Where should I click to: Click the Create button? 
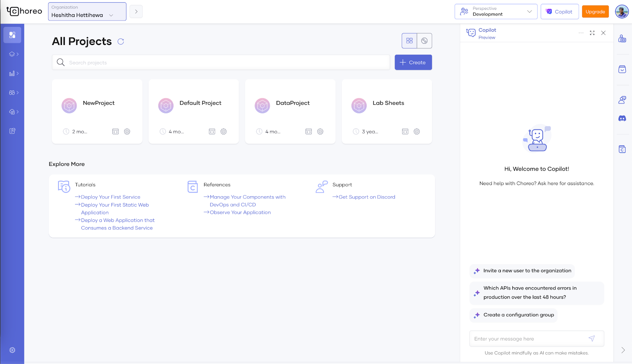tap(413, 62)
